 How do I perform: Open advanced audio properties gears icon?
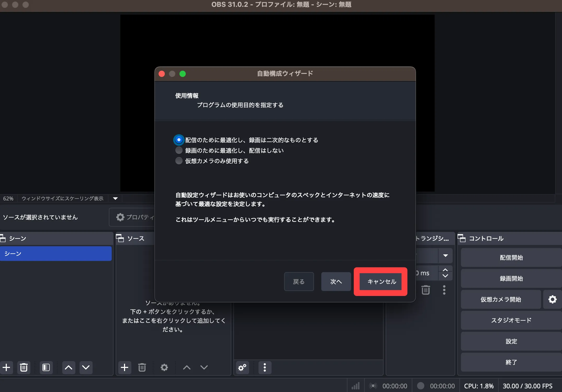tap(243, 367)
